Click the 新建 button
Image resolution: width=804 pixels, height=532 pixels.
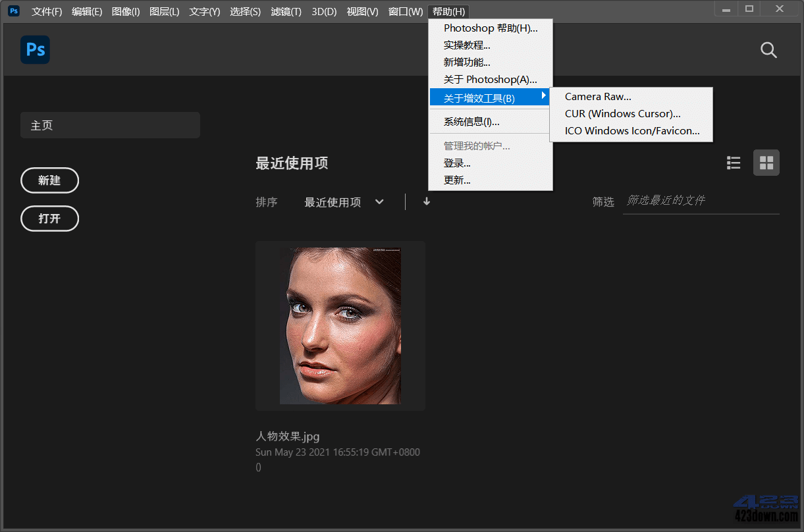click(x=49, y=180)
